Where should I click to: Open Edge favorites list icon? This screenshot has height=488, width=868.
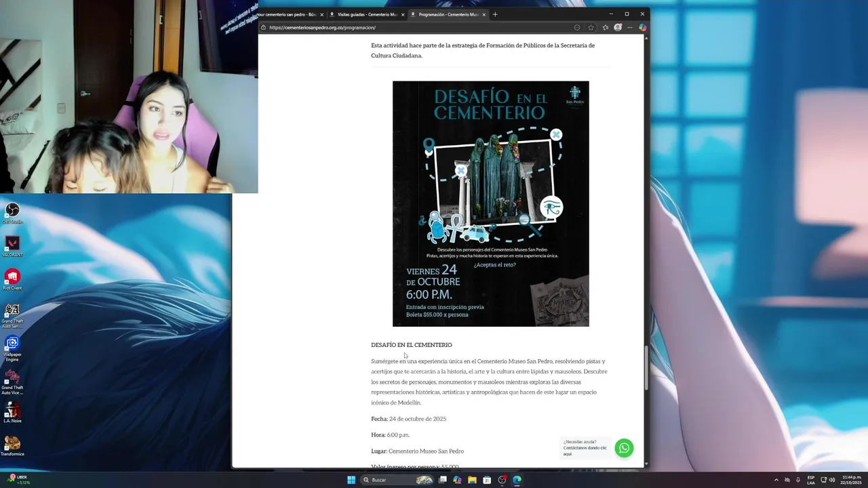coord(605,28)
